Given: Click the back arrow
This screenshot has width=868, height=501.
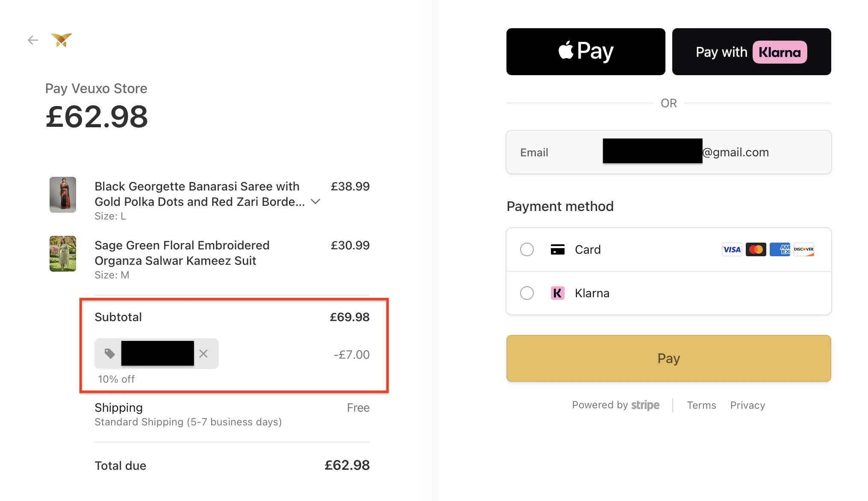Looking at the screenshot, I should click(33, 40).
